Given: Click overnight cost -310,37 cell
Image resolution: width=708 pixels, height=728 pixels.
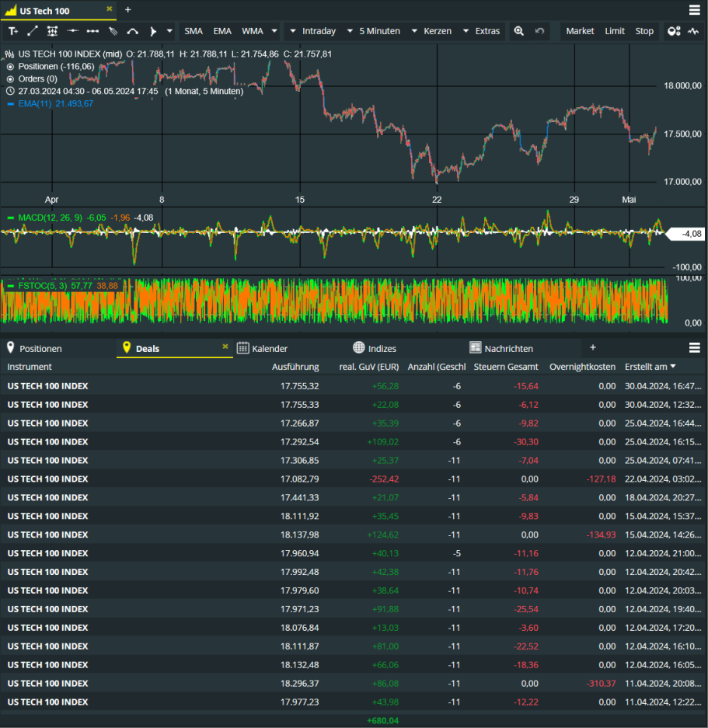Looking at the screenshot, I should [x=601, y=684].
